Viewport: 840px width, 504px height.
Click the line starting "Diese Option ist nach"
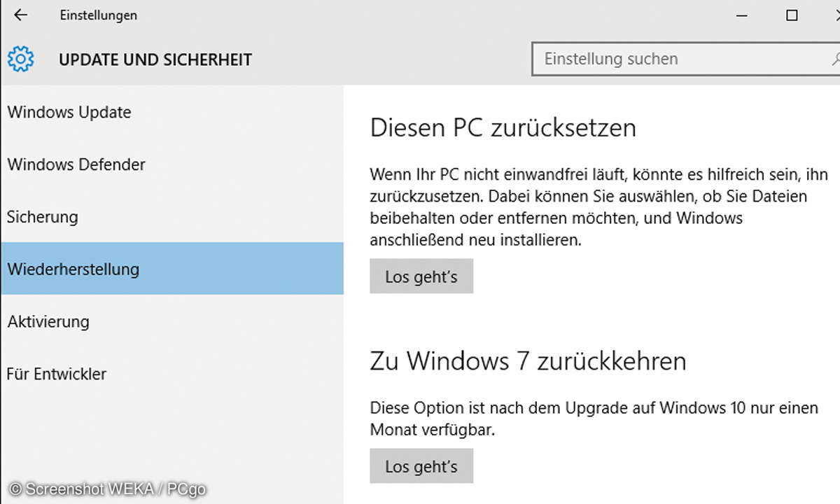tap(594, 407)
